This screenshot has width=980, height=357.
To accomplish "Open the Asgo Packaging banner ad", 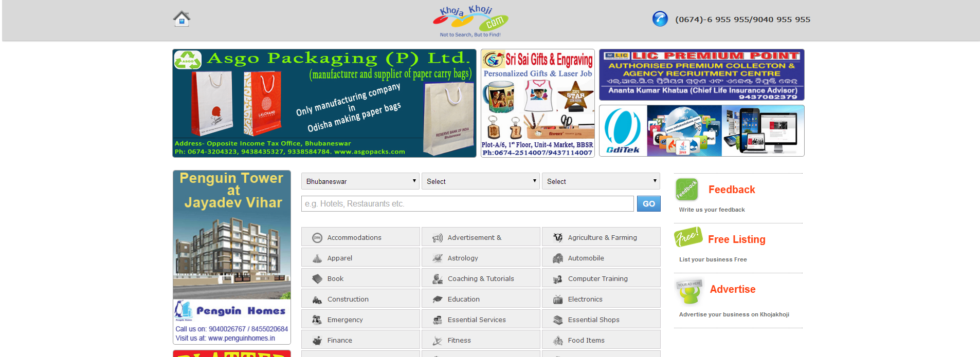I will (x=324, y=103).
